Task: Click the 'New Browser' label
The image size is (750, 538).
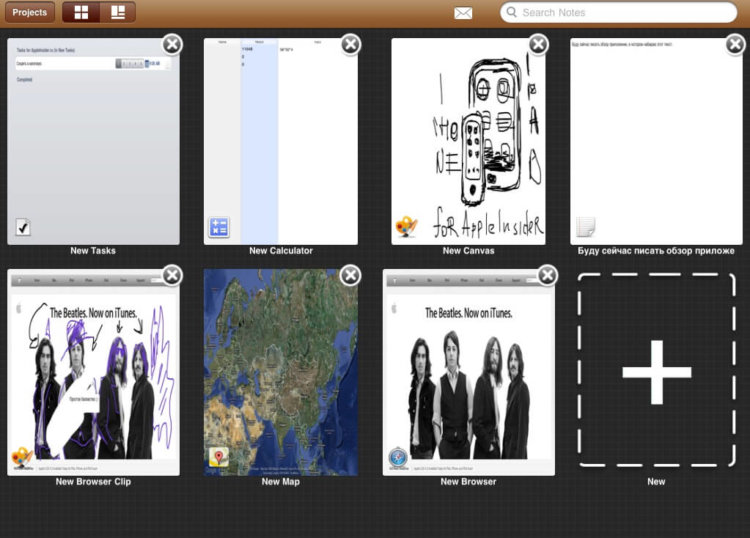Action: pyautogui.click(x=468, y=482)
